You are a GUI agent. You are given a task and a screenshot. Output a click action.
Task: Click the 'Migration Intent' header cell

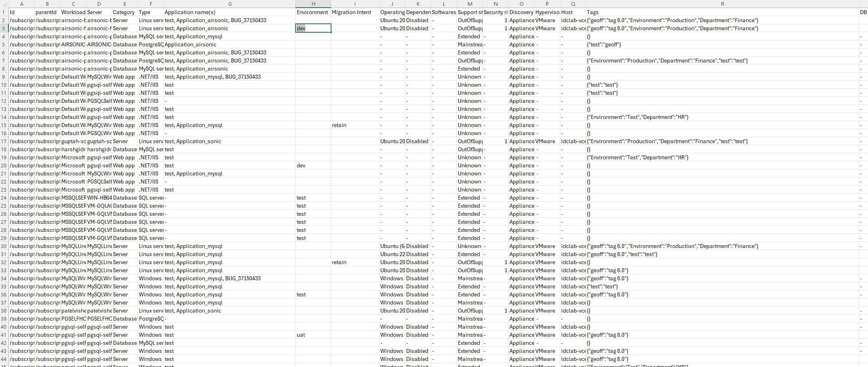pos(355,12)
